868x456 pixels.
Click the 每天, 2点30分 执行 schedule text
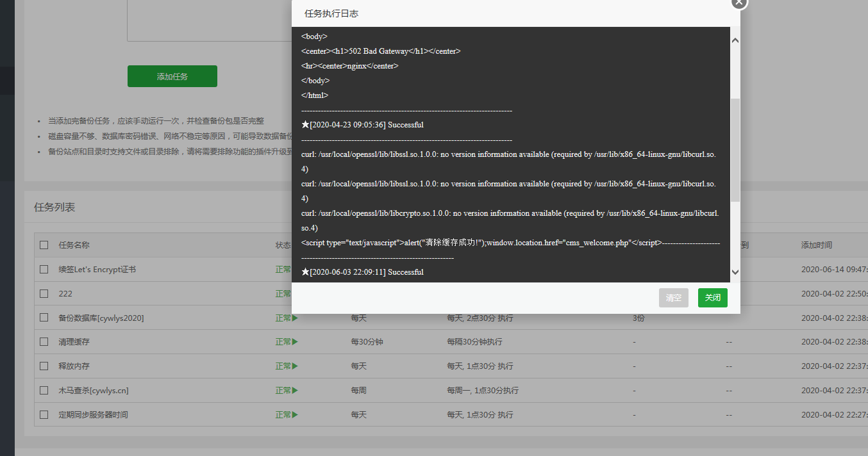pyautogui.click(x=480, y=318)
